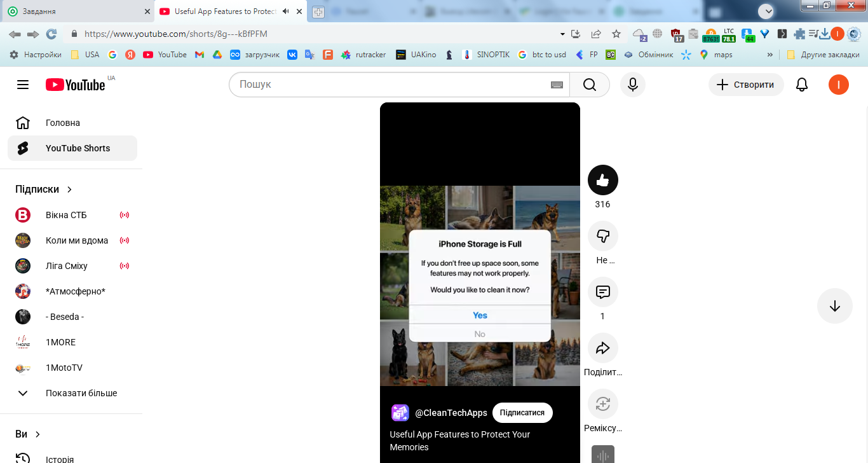Expand the Ви section
This screenshot has width=868, height=463.
pos(28,434)
